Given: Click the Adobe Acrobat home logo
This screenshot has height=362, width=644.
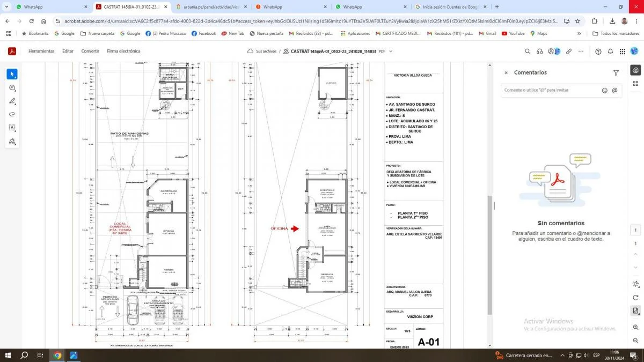Looking at the screenshot, I should 12,51.
